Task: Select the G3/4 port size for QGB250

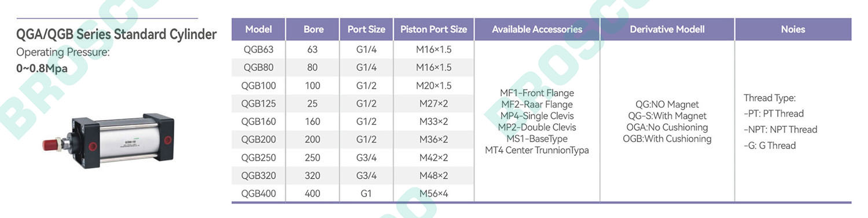Action: [366, 158]
